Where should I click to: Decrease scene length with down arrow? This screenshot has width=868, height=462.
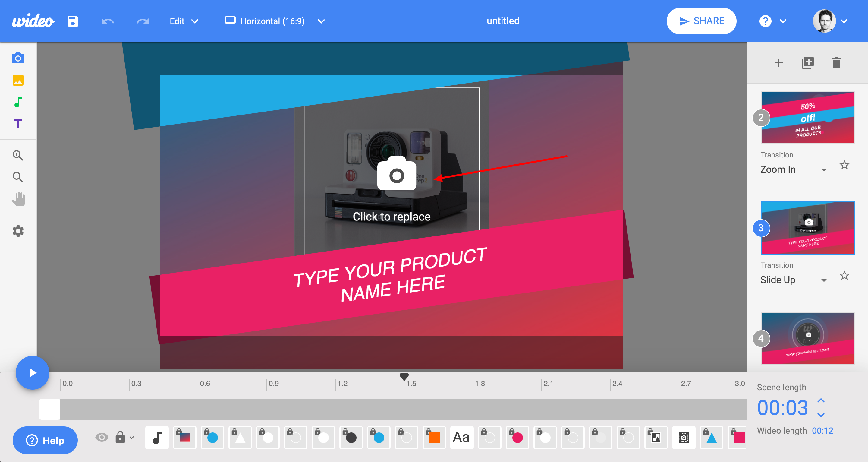pos(821,415)
